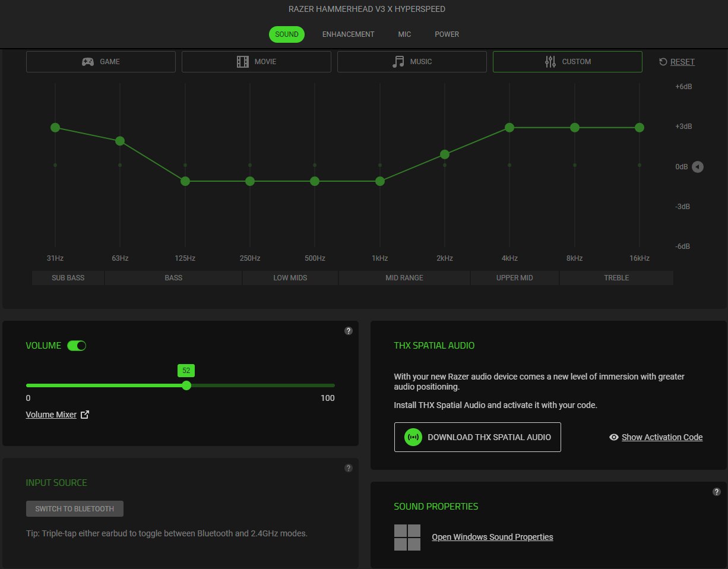Click the gamepad icon in GAME preset
Viewport: 728px width, 569px height.
coord(88,62)
